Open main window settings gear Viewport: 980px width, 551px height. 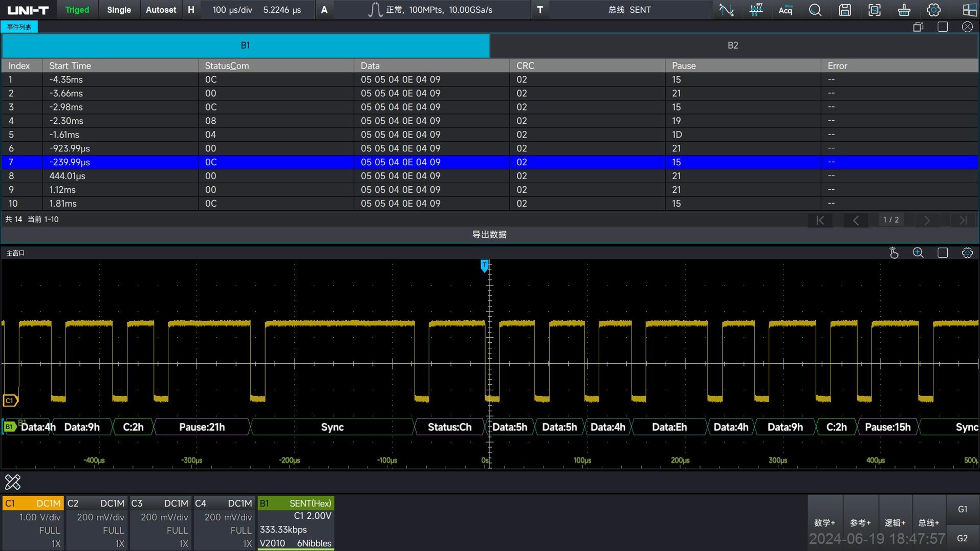tap(967, 253)
